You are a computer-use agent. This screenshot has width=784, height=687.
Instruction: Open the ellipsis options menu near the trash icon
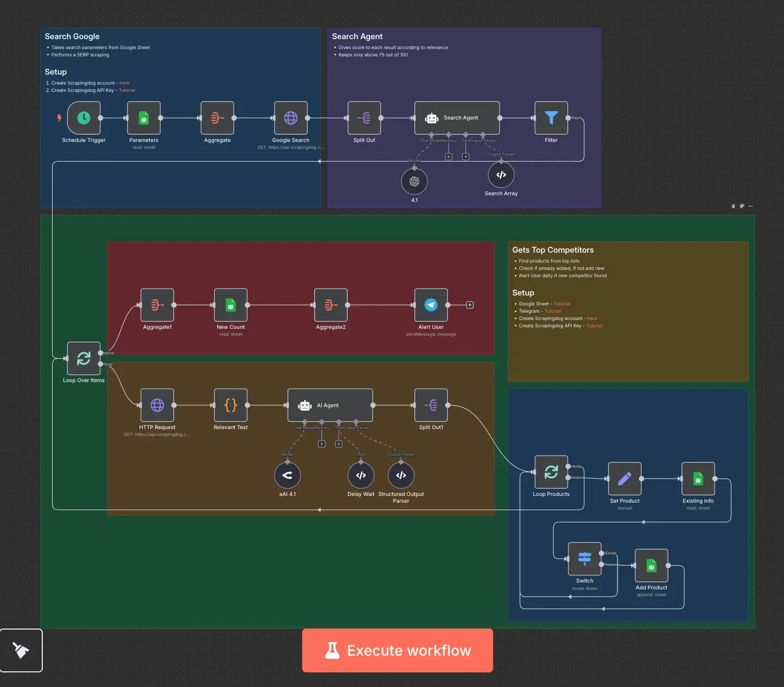751,206
